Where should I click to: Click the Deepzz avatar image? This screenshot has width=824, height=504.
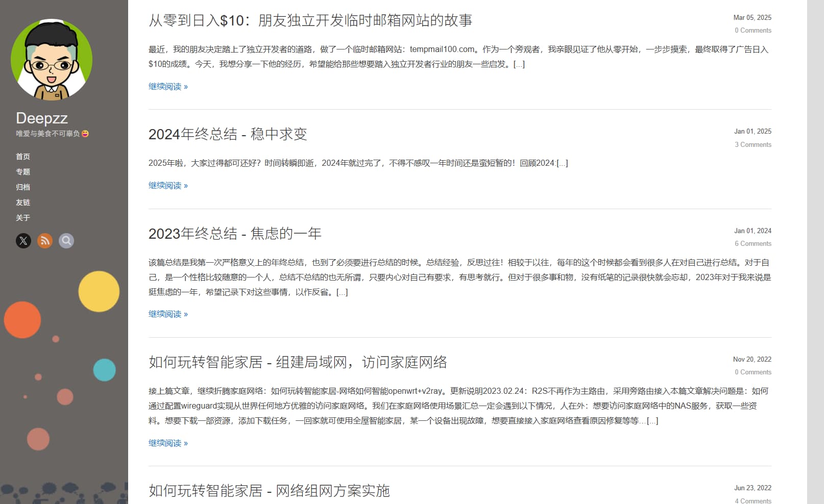[x=51, y=59]
